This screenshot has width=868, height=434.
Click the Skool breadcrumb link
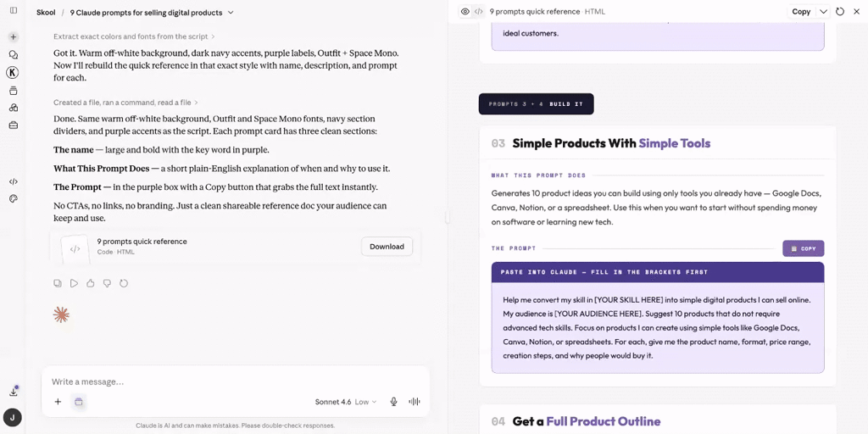click(46, 12)
